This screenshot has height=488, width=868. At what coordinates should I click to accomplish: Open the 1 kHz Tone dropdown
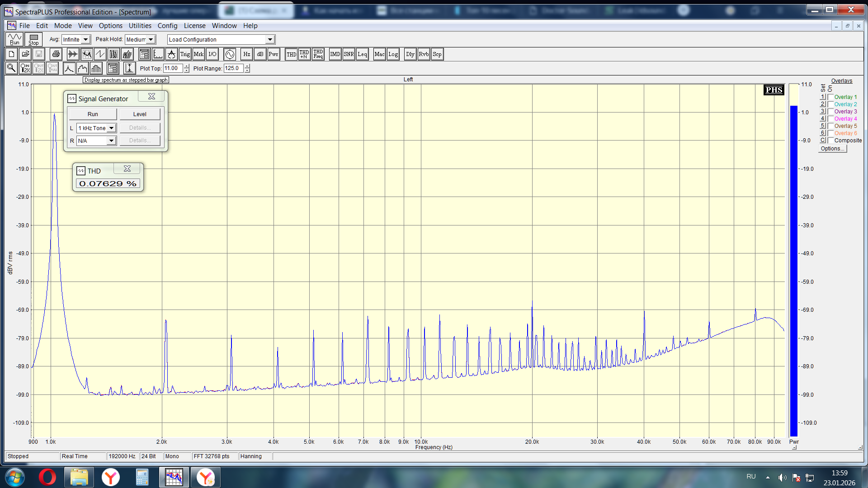point(111,128)
